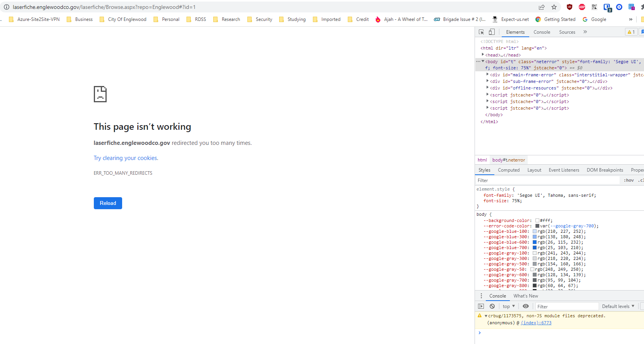This screenshot has height=344, width=644.
Task: Select the Console drawer tab
Action: point(497,296)
